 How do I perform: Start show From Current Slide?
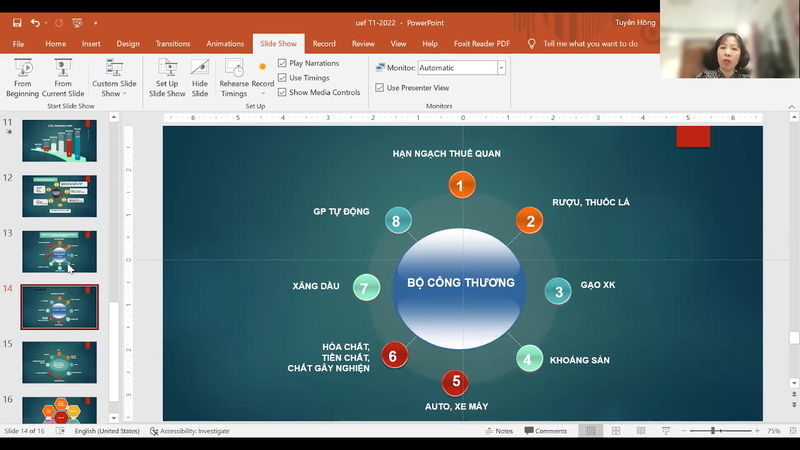point(63,76)
